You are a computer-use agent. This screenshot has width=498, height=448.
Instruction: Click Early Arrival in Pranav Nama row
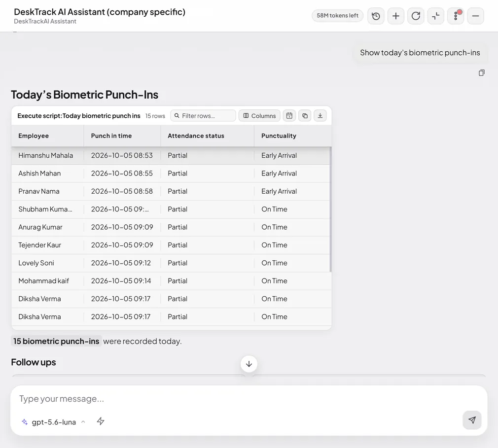(279, 191)
